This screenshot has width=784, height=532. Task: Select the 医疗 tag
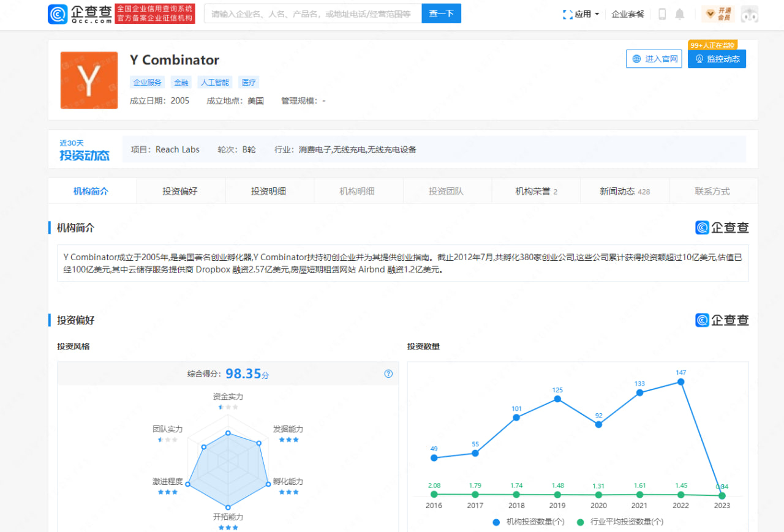click(x=249, y=82)
